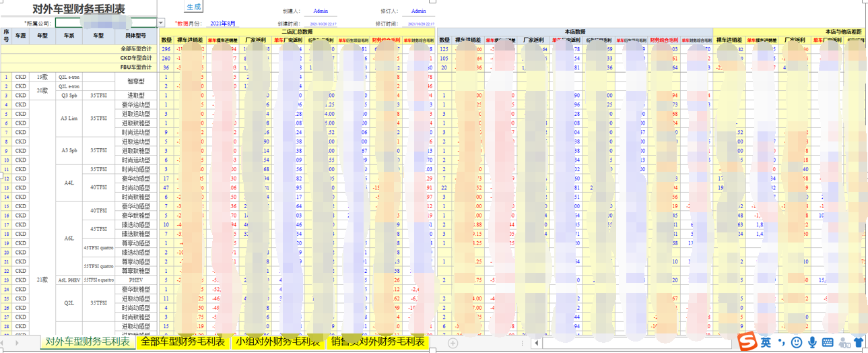Viewport: 868px width, 353px height.
Task: Select 对外车型财务毛利表 sheet tab
Action: point(88,342)
